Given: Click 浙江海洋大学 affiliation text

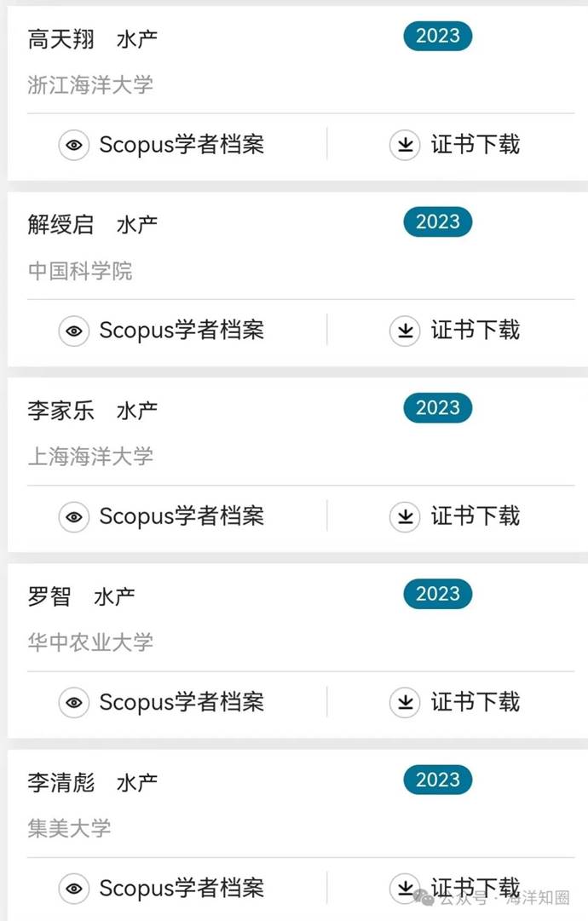Looking at the screenshot, I should pyautogui.click(x=90, y=85).
